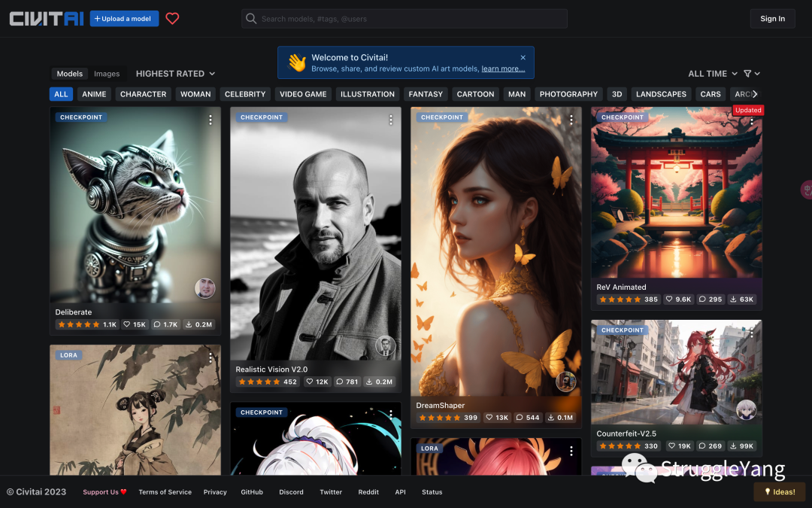The height and width of the screenshot is (508, 812).
Task: Close the Welcome to Civitai banner
Action: 523,57
